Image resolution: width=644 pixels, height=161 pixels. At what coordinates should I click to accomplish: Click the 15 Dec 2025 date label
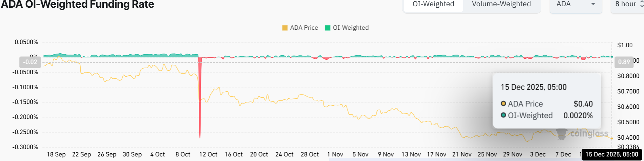(612, 154)
